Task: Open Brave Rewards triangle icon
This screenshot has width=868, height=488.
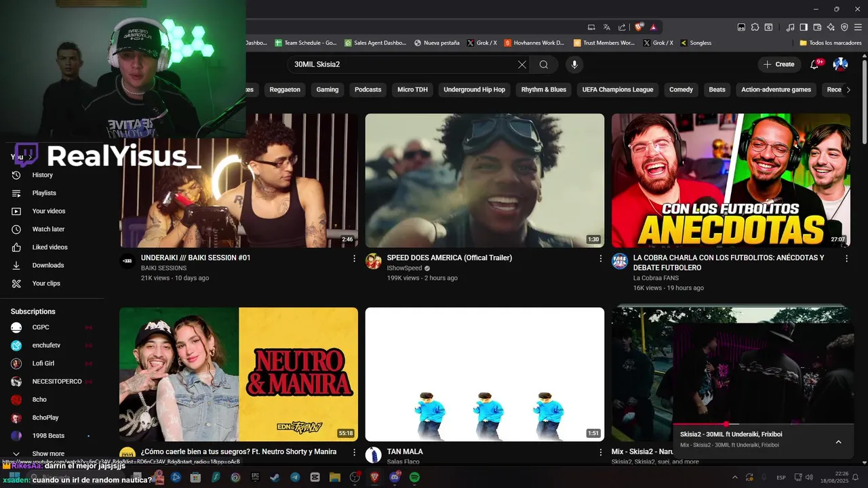Action: click(653, 27)
